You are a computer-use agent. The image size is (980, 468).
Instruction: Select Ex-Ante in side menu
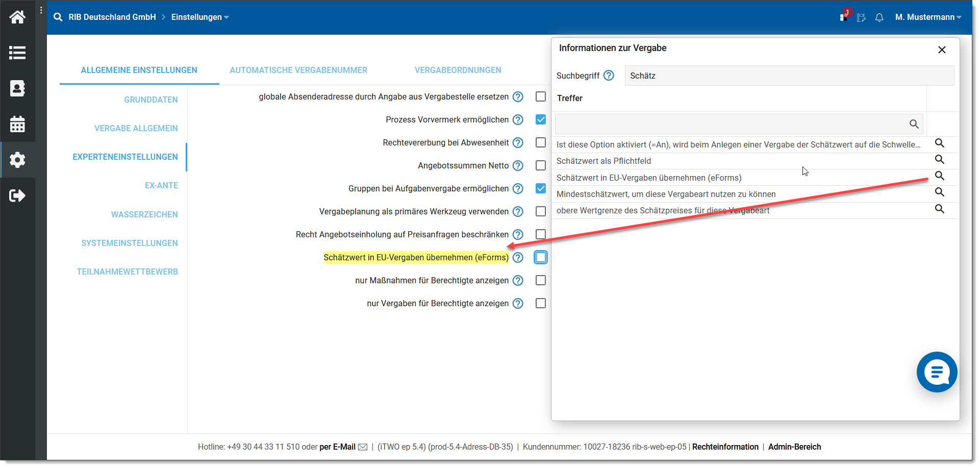coord(161,185)
